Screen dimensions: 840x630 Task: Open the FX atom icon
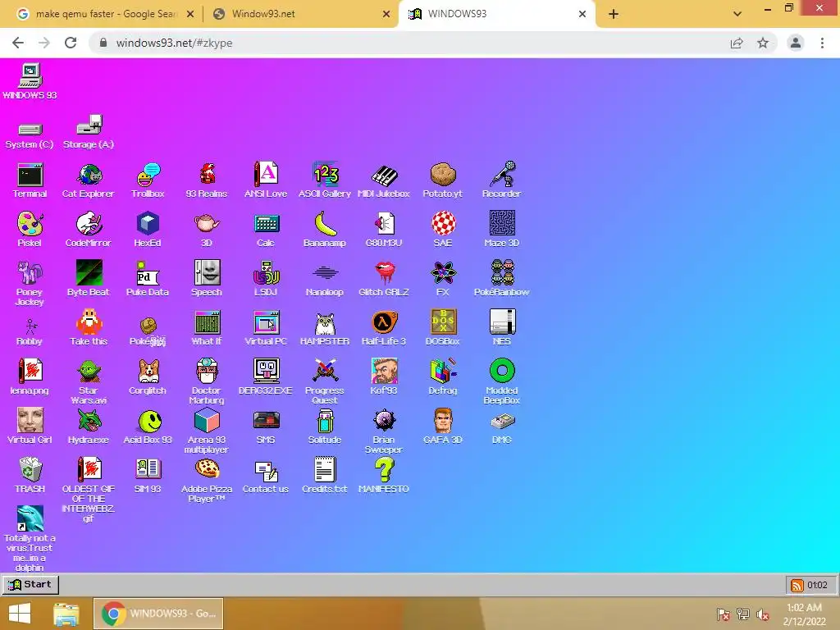pos(443,279)
